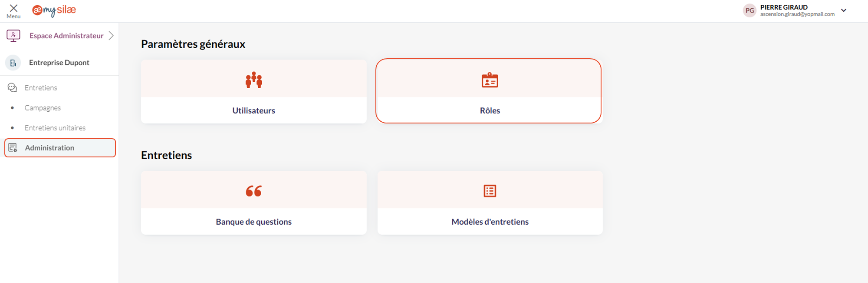
Task: Close the menu with the X icon
Action: 13,8
